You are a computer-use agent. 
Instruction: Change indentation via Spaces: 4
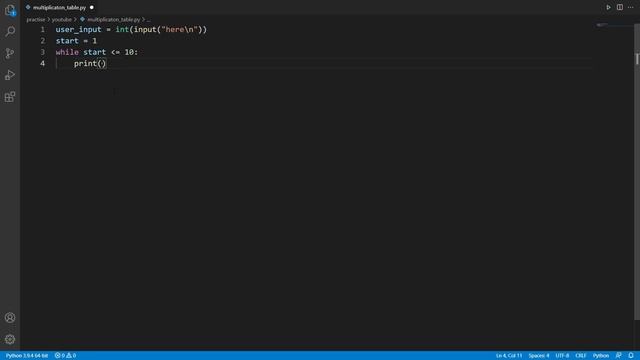click(x=539, y=356)
